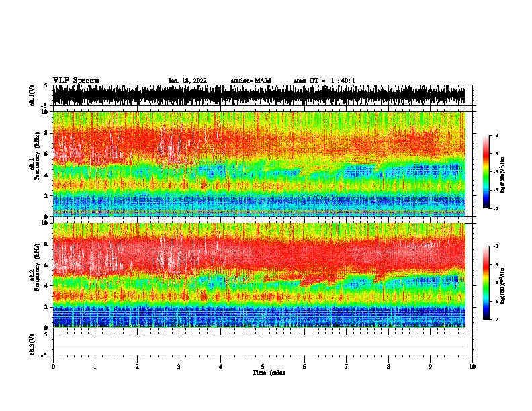Click time axis tick label '1'
The height and width of the screenshot is (411, 532).
tap(95, 367)
